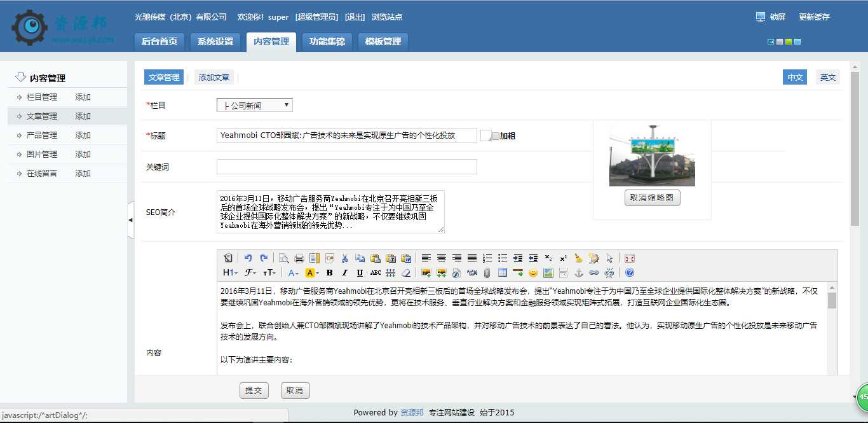Click the 提交 submit button
Screen dimensions: 868x423
coord(254,391)
